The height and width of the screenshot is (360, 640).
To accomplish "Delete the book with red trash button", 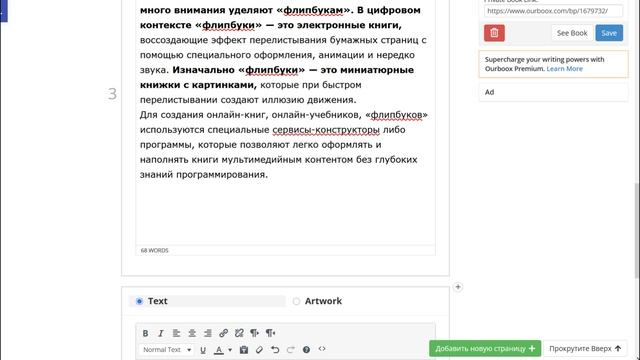I will click(494, 33).
